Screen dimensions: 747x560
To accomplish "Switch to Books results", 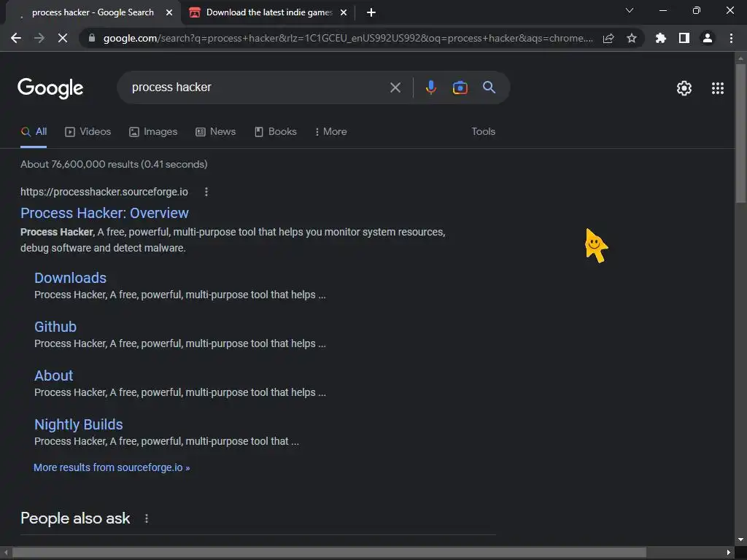I will (275, 132).
